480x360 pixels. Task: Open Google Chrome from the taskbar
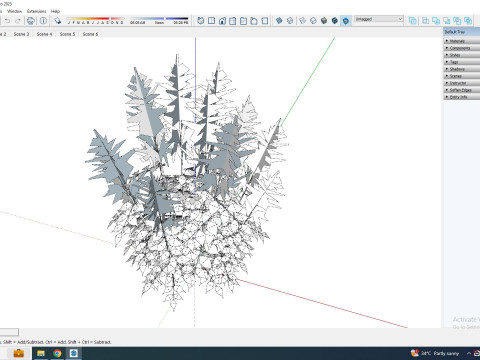pos(57,353)
